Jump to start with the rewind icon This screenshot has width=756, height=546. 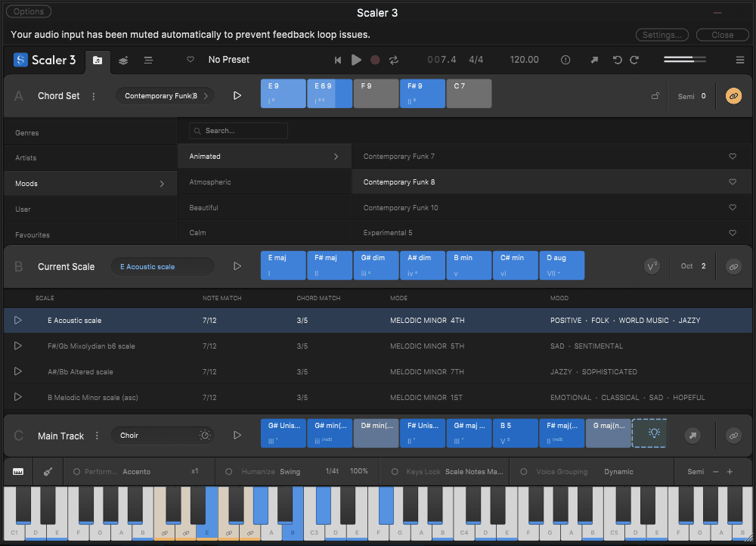pos(338,60)
